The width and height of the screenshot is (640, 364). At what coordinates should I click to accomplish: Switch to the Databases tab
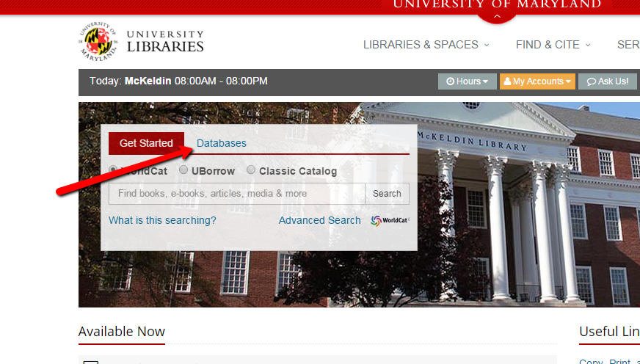tap(222, 143)
